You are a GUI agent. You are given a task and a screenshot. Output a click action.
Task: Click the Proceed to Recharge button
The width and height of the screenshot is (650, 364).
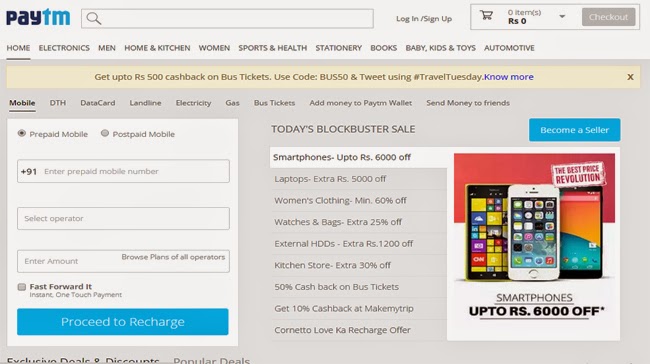pyautogui.click(x=123, y=321)
